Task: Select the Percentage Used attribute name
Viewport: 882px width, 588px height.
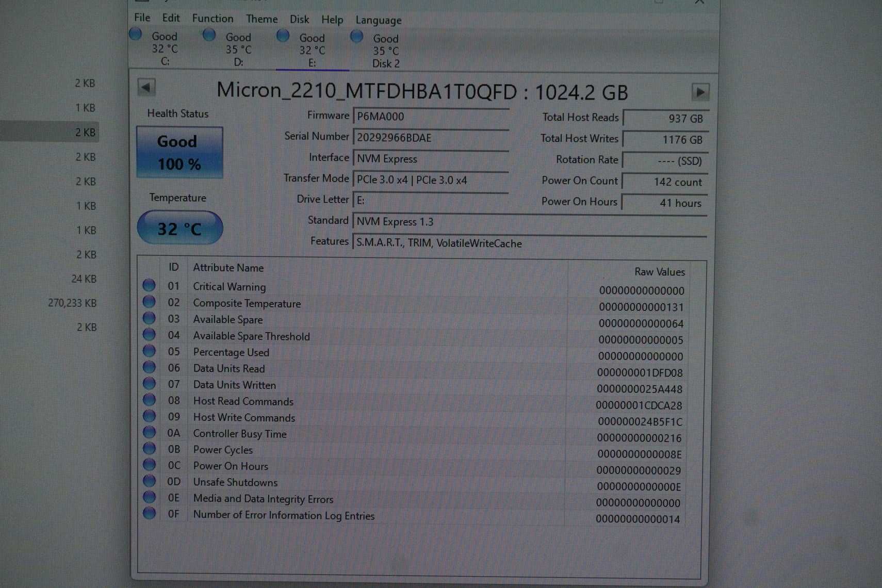Action: (231, 352)
